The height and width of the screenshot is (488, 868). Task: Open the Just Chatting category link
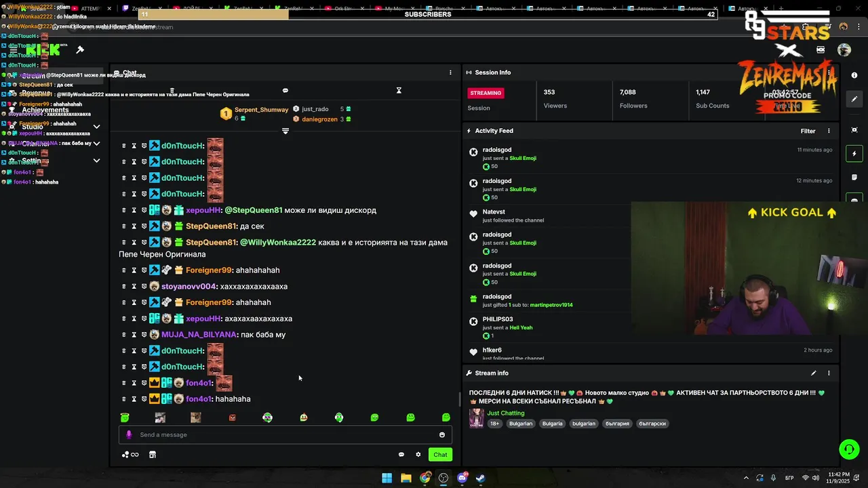click(x=506, y=413)
